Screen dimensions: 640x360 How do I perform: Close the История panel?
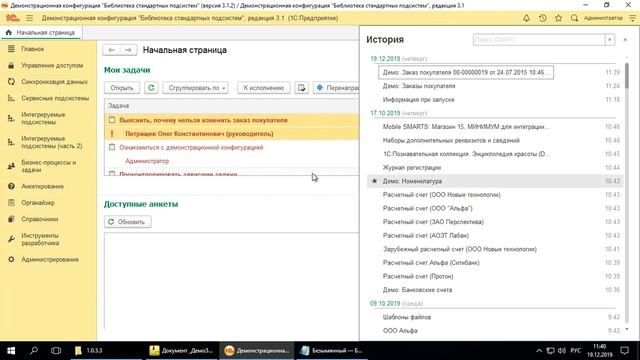click(625, 40)
